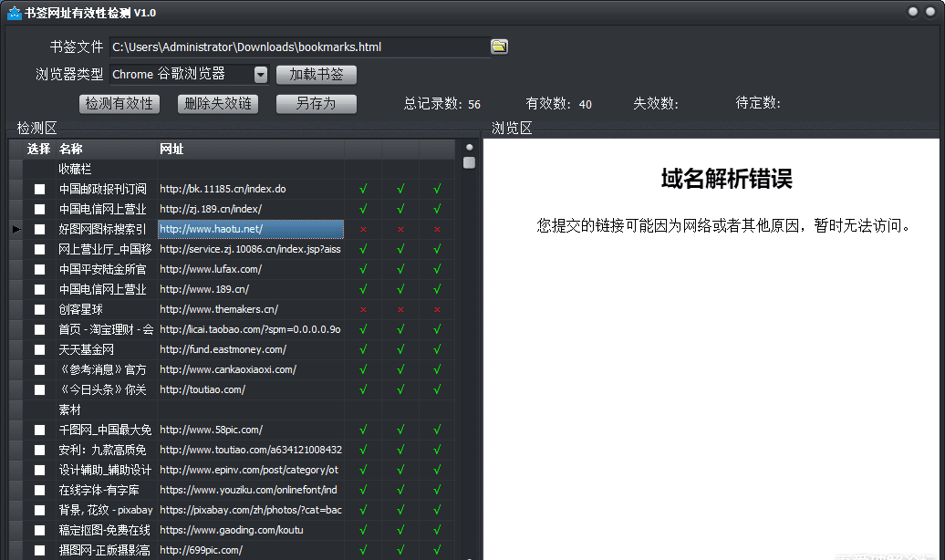Click the scroll-up dot above list scrollbar
945x560 pixels.
tap(470, 147)
